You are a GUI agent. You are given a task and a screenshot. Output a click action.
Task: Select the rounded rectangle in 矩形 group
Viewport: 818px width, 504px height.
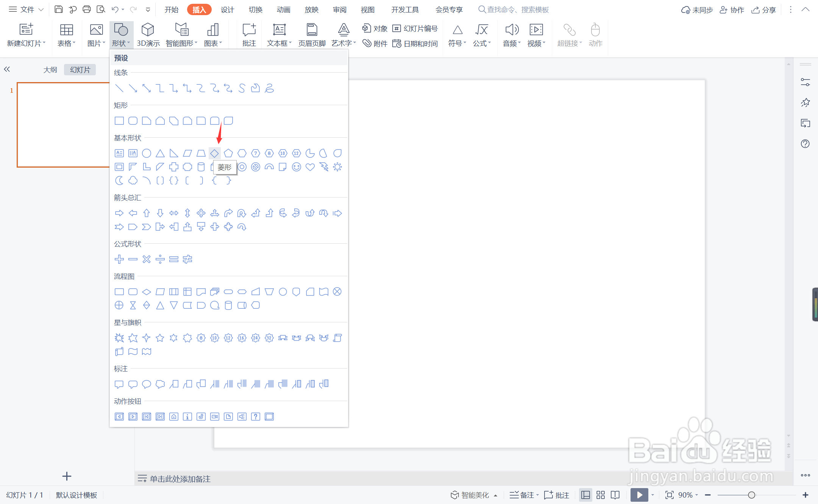point(133,121)
